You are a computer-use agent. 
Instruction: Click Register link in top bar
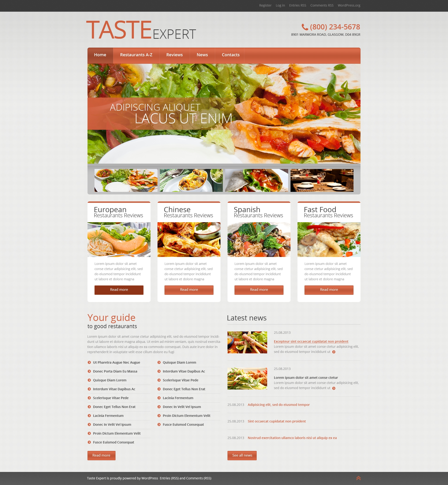point(265,5)
